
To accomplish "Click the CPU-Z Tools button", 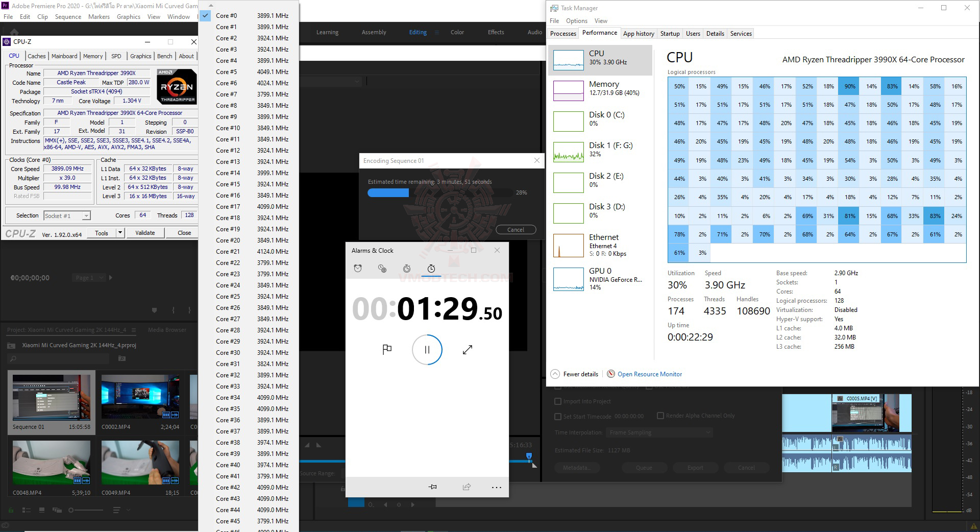I will [x=102, y=233].
